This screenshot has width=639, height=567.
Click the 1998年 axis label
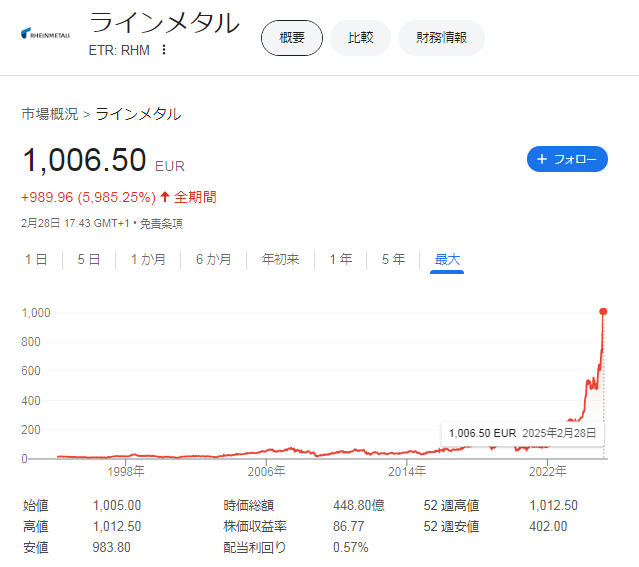coord(126,472)
